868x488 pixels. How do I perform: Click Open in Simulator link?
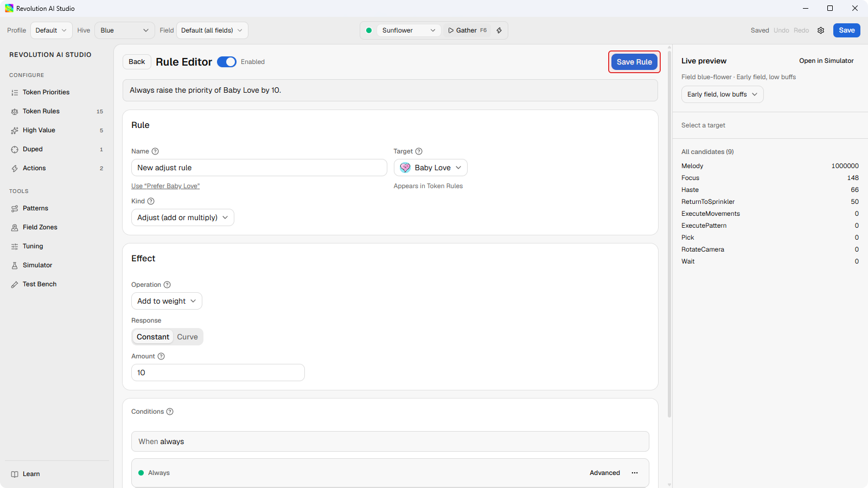click(x=826, y=61)
